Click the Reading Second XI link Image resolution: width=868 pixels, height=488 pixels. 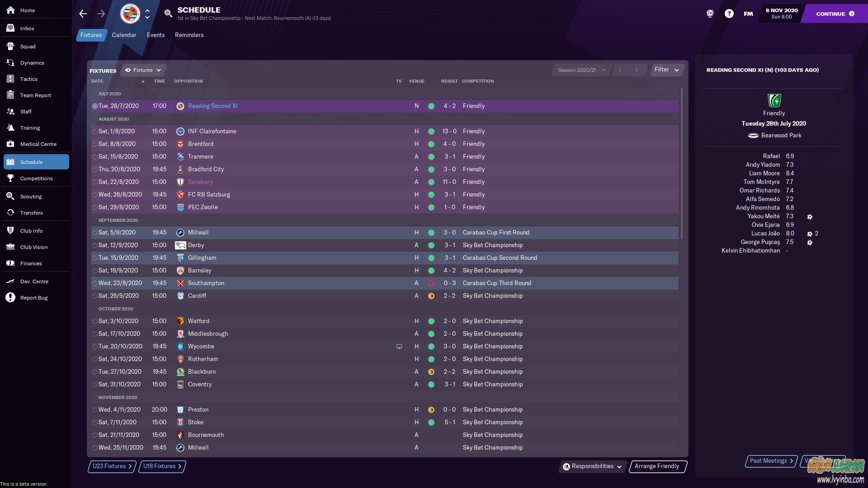212,106
